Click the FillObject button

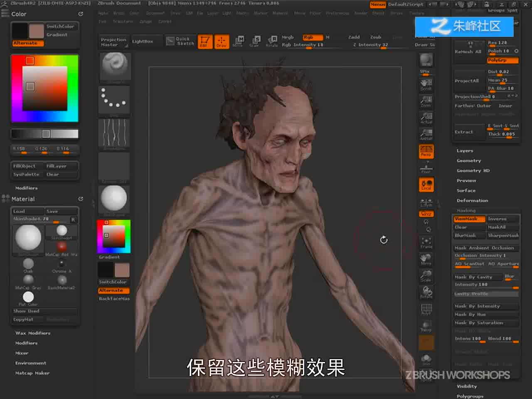point(28,166)
